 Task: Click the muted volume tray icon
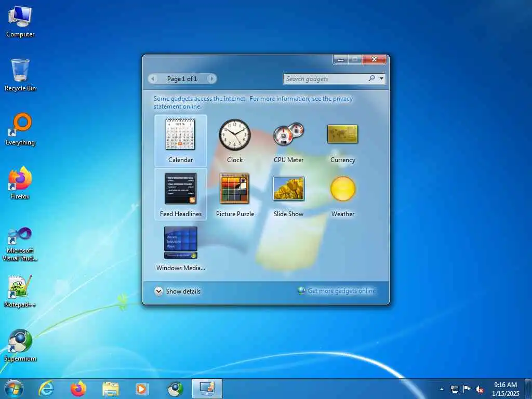click(x=480, y=389)
